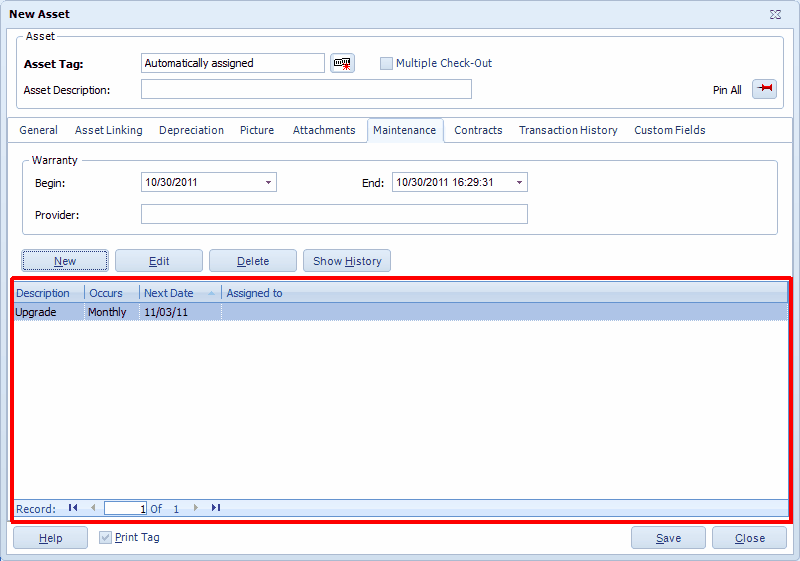This screenshot has width=800, height=561.
Task: Click the New maintenance button
Action: [x=65, y=261]
